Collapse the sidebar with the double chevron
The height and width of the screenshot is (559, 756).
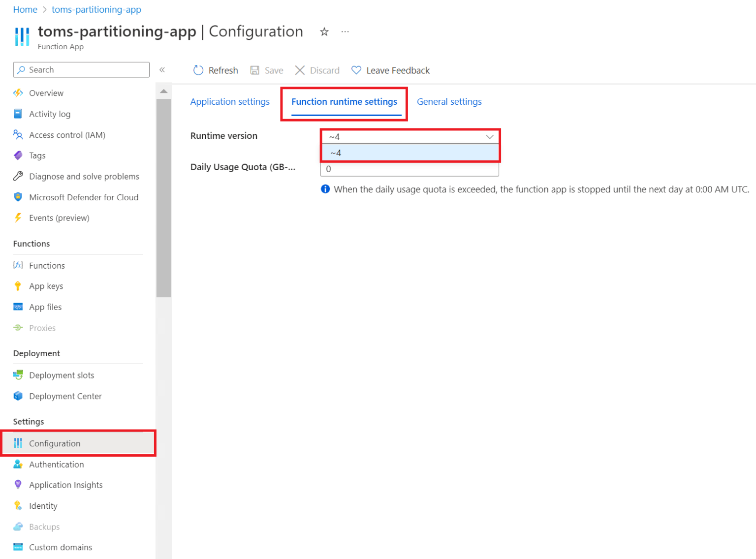click(162, 70)
